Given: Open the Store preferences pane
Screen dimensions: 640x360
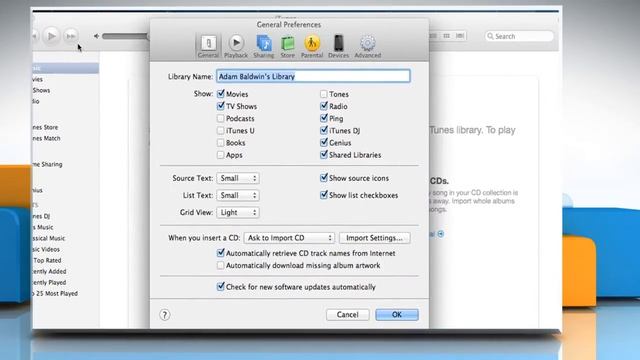Looking at the screenshot, I should pyautogui.click(x=288, y=46).
